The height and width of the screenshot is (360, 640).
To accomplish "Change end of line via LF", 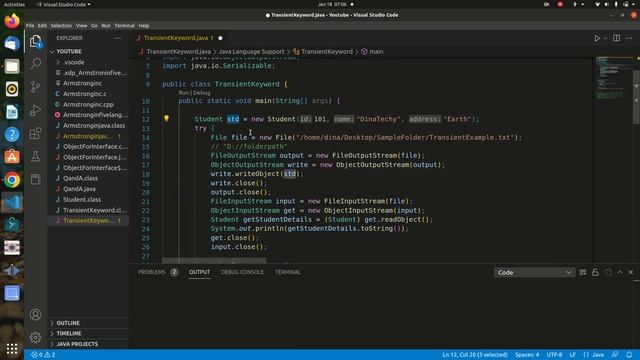I will tap(573, 355).
